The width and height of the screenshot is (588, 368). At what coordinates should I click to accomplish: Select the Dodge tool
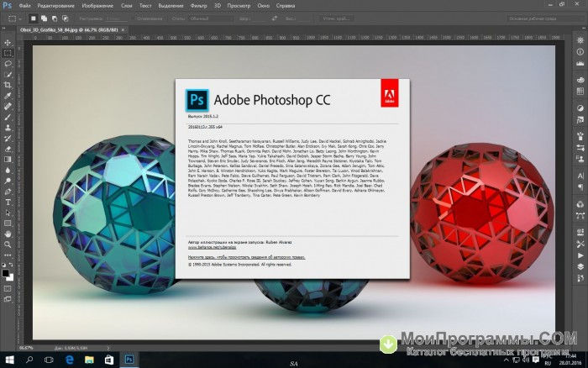8,181
